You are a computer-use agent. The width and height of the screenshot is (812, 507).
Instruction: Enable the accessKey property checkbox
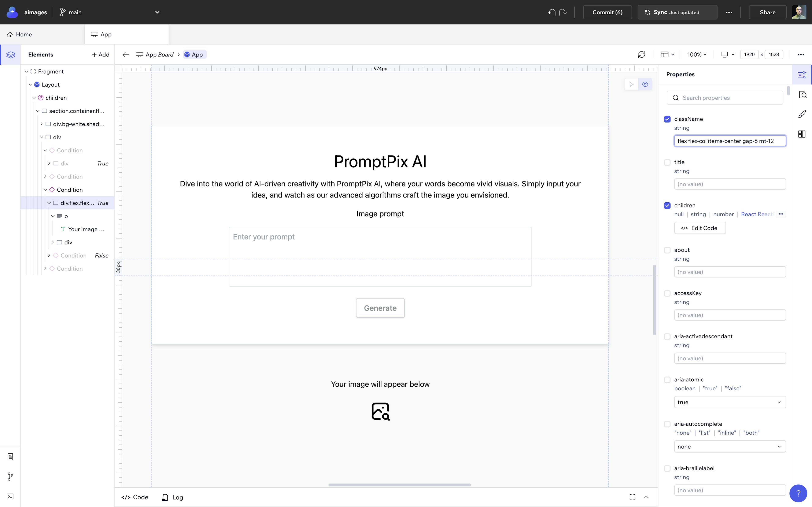coord(667,293)
